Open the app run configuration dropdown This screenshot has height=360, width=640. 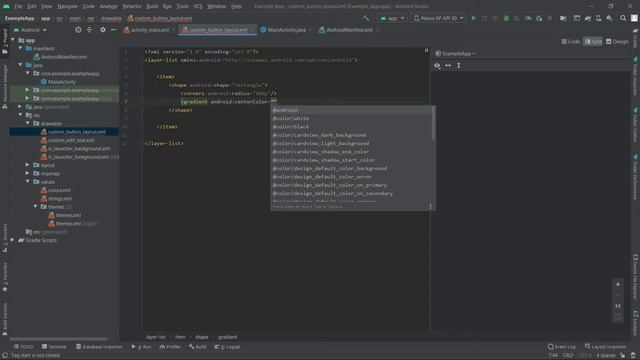coord(392,18)
